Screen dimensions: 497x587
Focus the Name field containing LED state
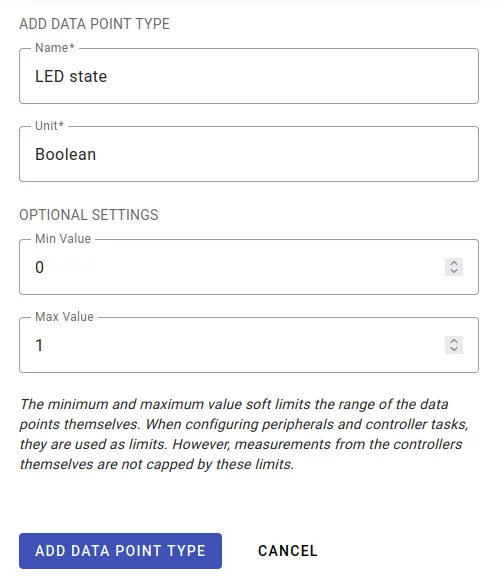[249, 76]
